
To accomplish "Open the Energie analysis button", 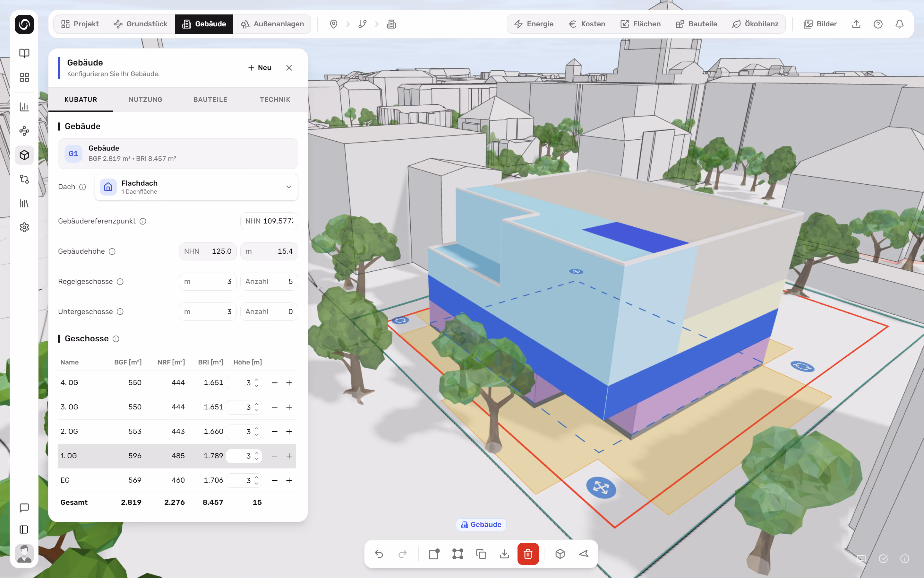I will coord(534,24).
